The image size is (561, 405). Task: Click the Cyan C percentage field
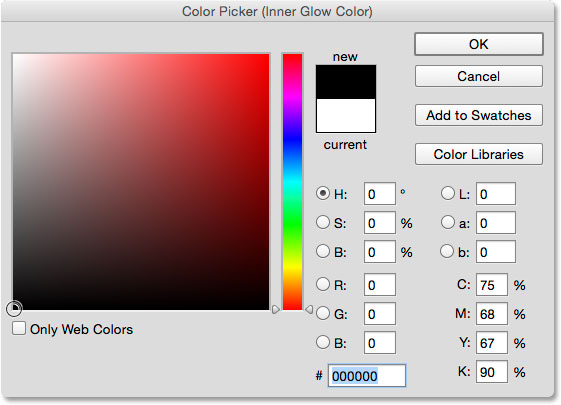(492, 285)
